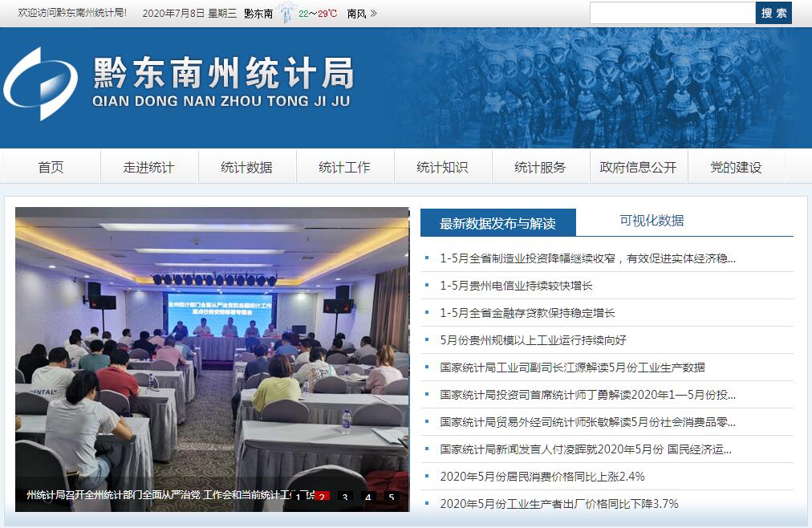Screen dimensions: 812x528
Task: Click the date text 2020年7月8日 星期三
Action: 189,14
